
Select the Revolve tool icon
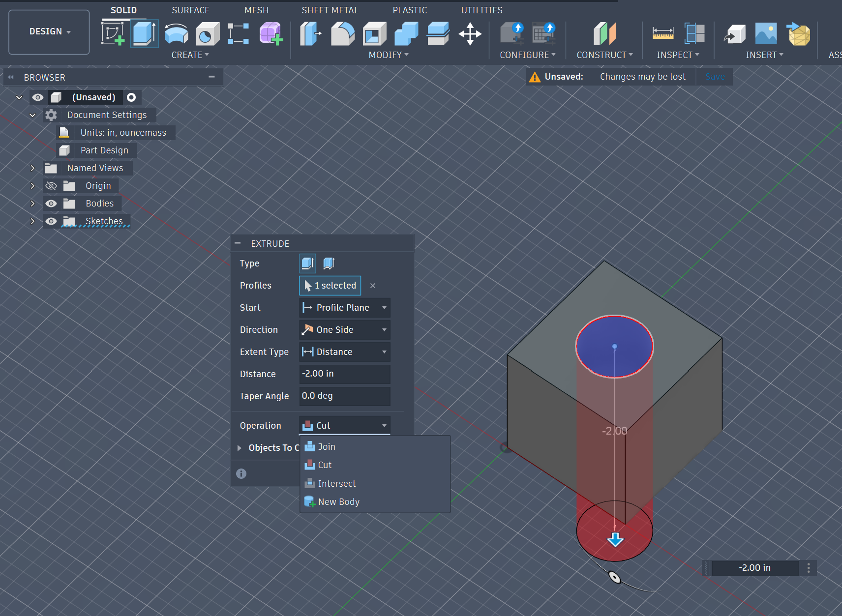176,34
